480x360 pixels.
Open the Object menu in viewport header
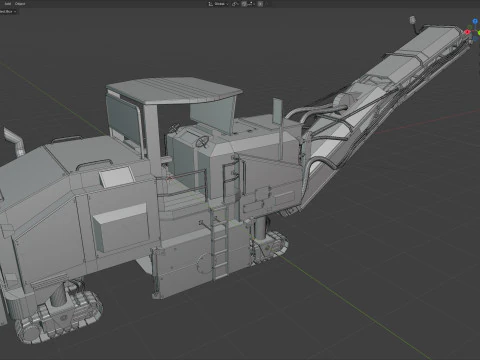click(x=20, y=4)
